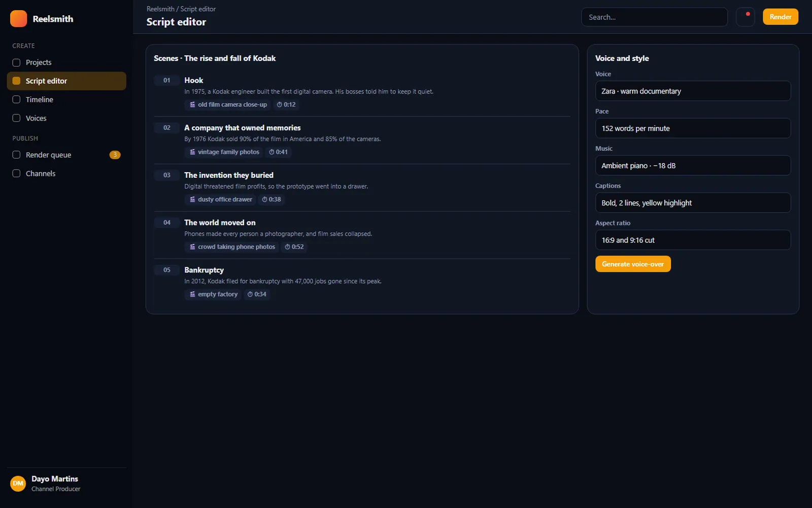Click the Channels sidebar icon
The image size is (812, 508).
(x=16, y=173)
